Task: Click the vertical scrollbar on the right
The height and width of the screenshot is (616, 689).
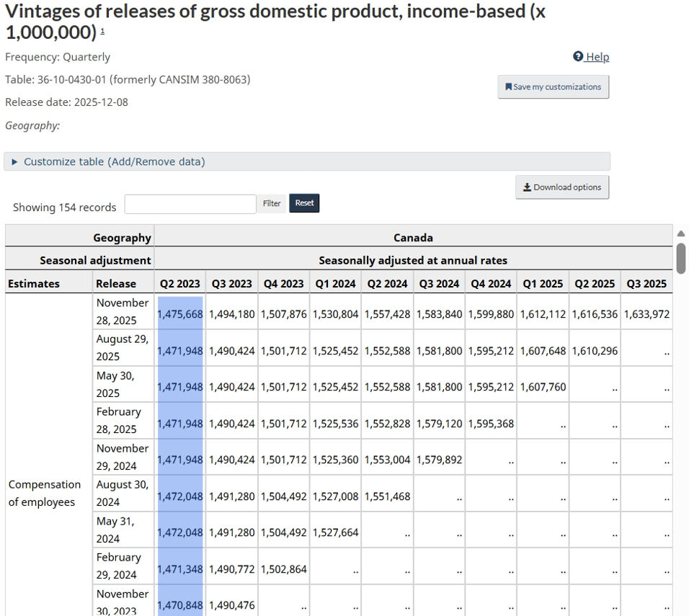Action: coord(681,259)
